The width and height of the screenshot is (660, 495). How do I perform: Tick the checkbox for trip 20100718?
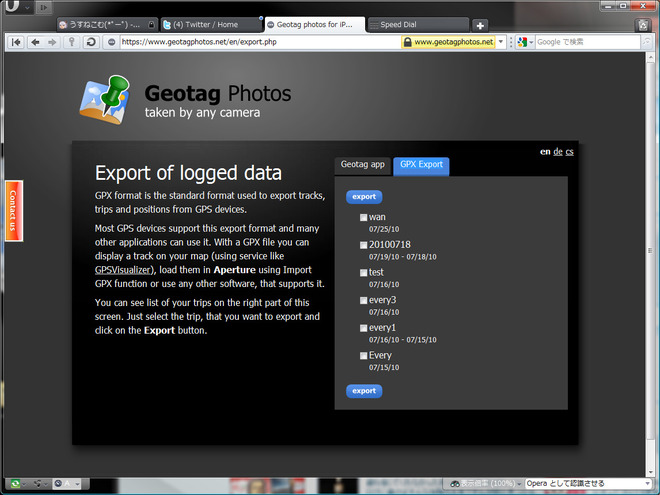click(363, 245)
